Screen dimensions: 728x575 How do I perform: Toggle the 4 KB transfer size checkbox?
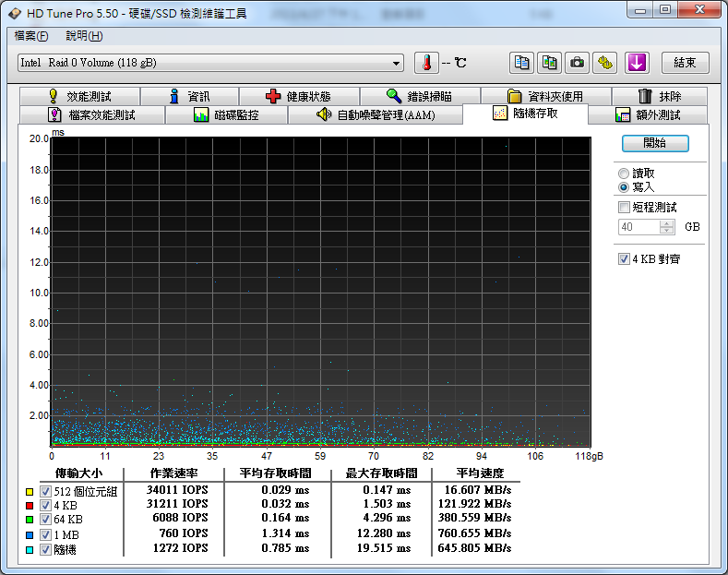pos(45,506)
